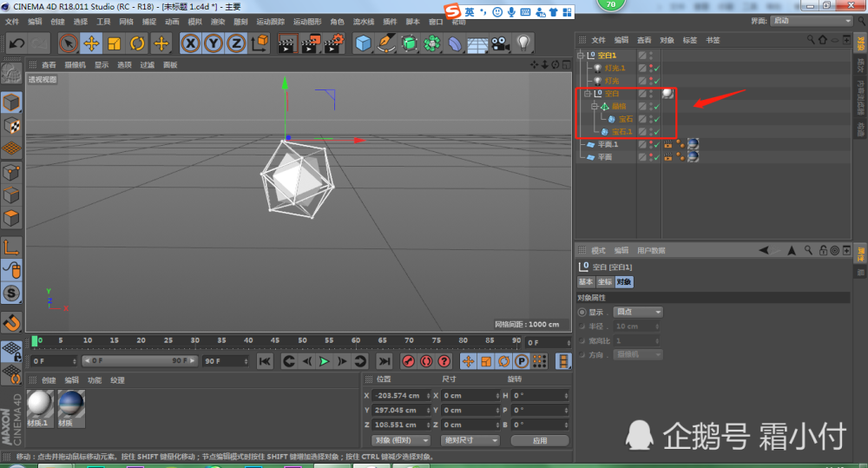Play the animation forward
This screenshot has width=868, height=468.
pos(325,361)
